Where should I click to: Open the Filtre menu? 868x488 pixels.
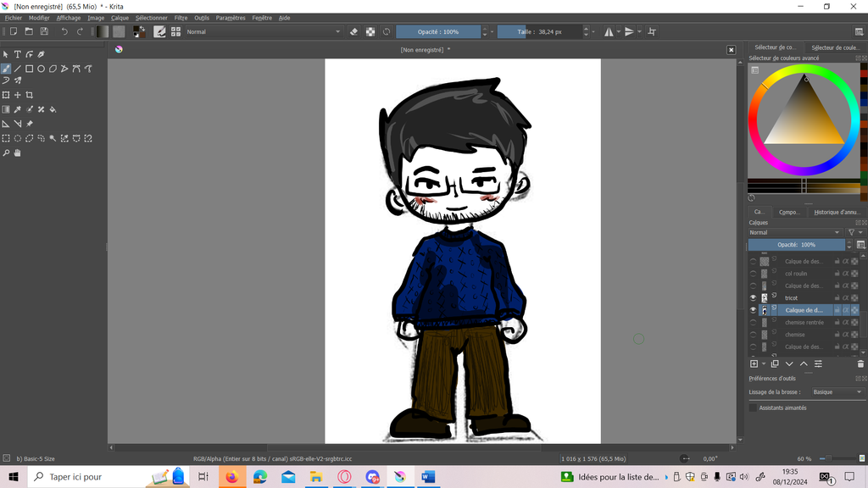point(181,18)
